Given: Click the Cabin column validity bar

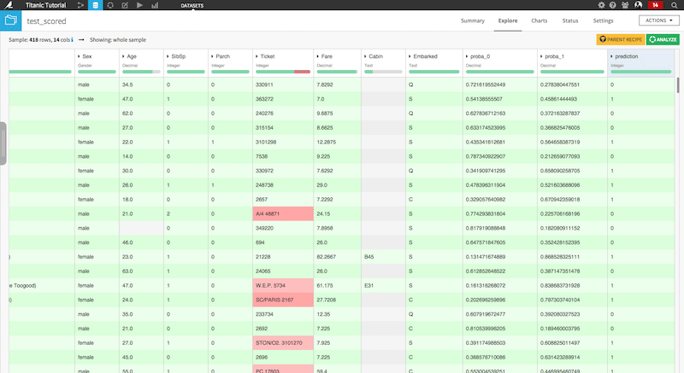Looking at the screenshot, I should (383, 72).
